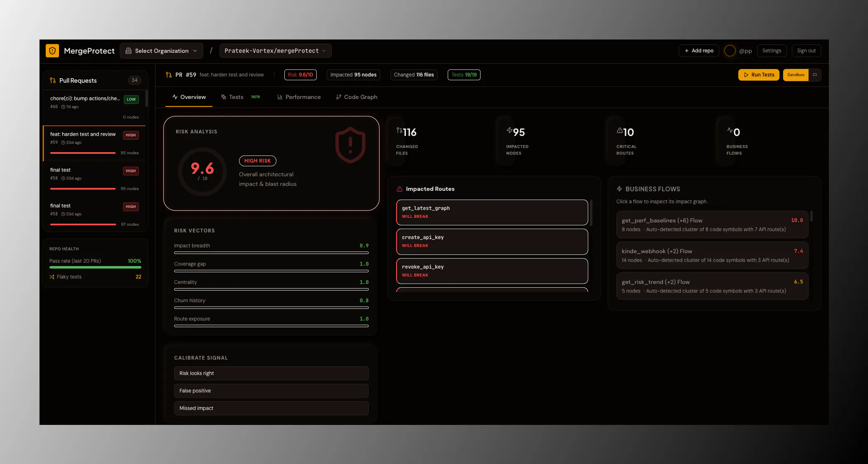Click the Impacted Routes warning icon
This screenshot has height=464, width=868.
click(x=399, y=189)
